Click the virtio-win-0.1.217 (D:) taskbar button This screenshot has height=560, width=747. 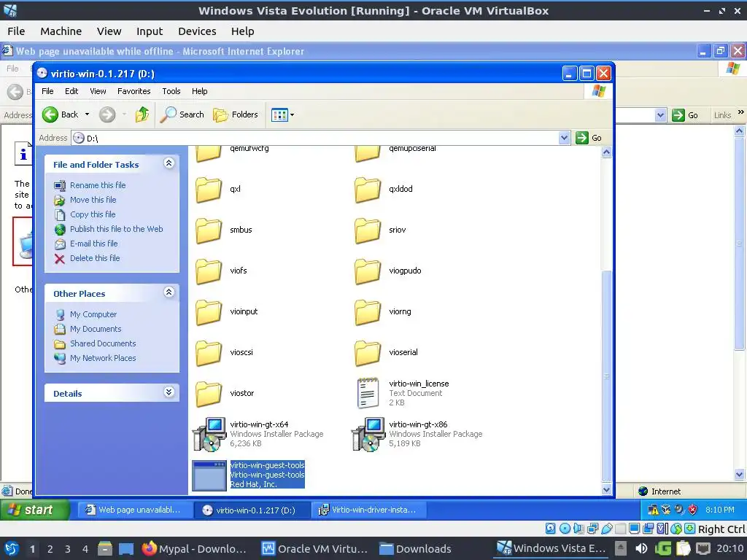(252, 510)
